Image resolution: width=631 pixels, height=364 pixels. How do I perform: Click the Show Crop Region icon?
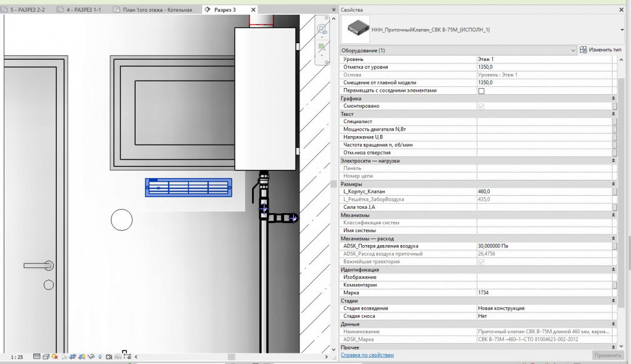point(82,357)
